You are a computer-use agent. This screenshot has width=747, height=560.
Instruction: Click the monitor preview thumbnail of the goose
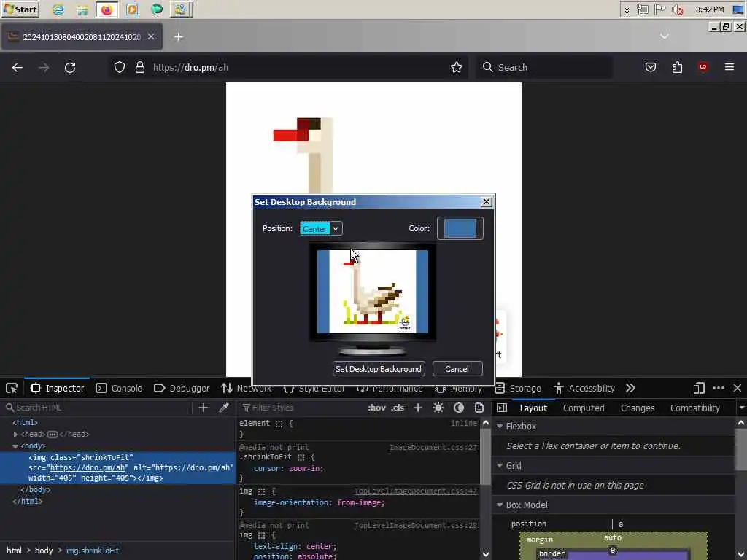[x=373, y=292]
